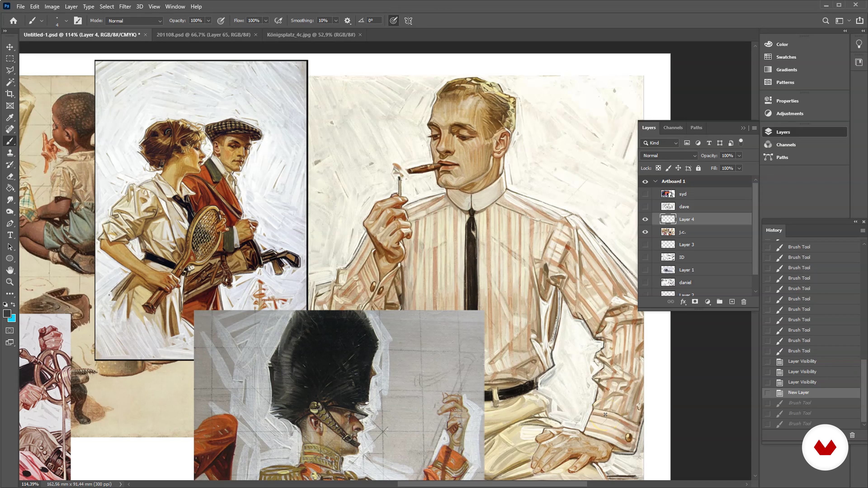Select the History Brush tool

(10, 164)
